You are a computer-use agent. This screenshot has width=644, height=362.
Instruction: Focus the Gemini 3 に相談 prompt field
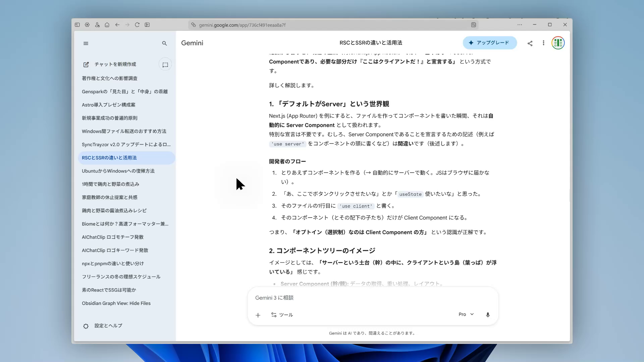[x=372, y=298]
